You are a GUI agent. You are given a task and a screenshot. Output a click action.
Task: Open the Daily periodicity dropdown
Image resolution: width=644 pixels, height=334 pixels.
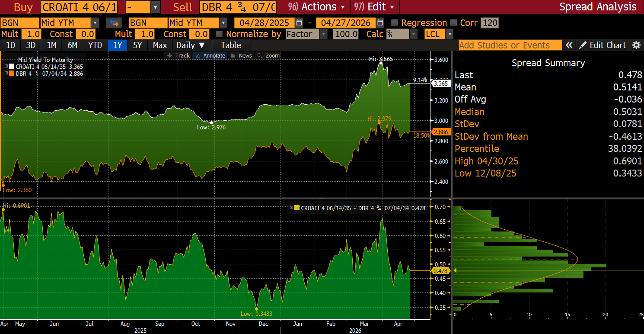point(191,45)
